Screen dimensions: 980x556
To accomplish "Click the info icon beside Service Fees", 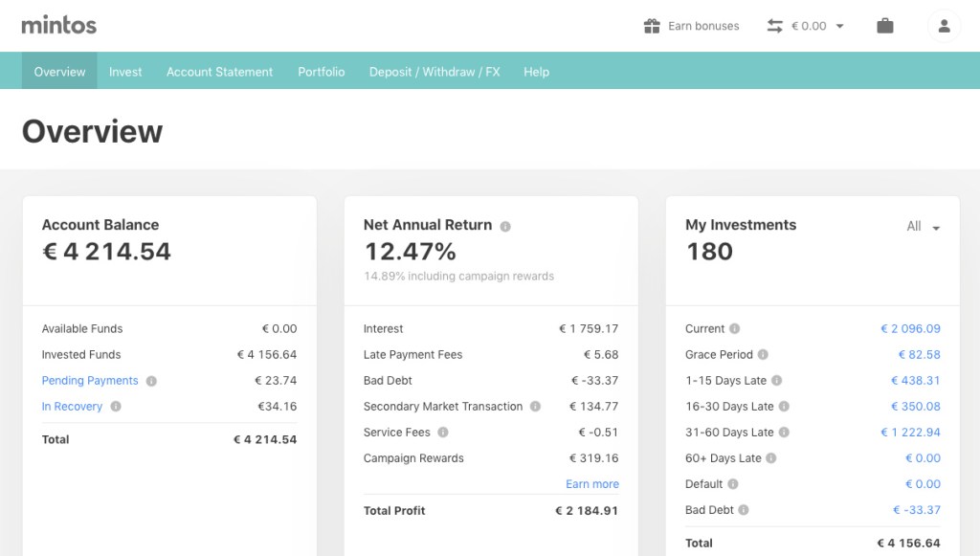I will click(443, 433).
